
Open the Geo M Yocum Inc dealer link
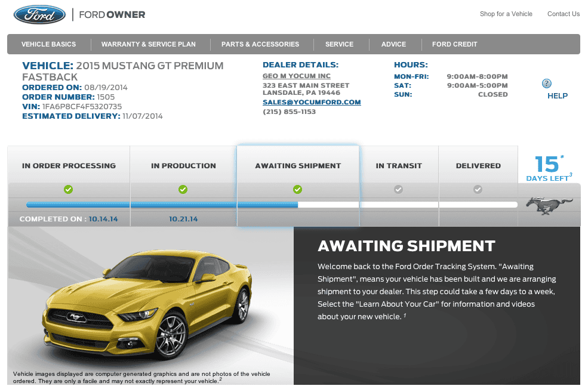click(297, 76)
